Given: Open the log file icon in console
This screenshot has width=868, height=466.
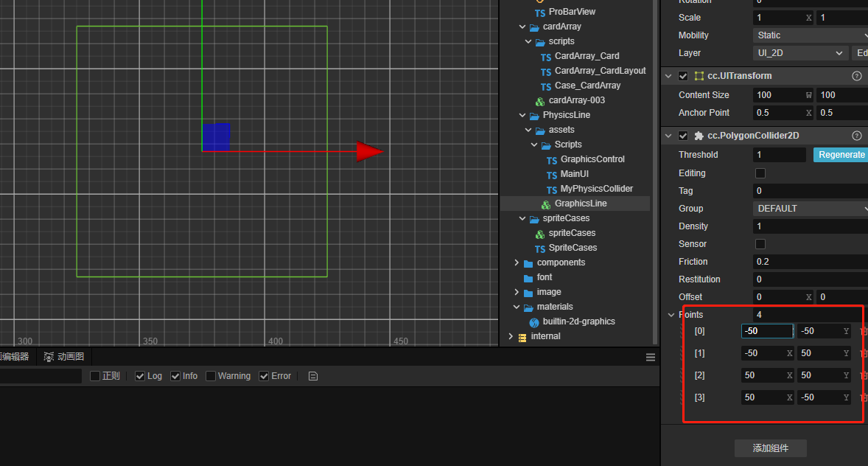Looking at the screenshot, I should pos(312,376).
